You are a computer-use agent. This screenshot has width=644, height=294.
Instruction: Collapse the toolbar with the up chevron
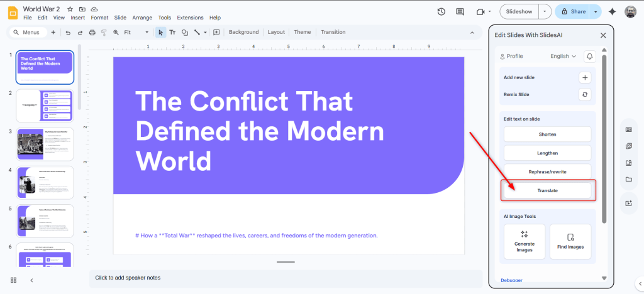(472, 33)
